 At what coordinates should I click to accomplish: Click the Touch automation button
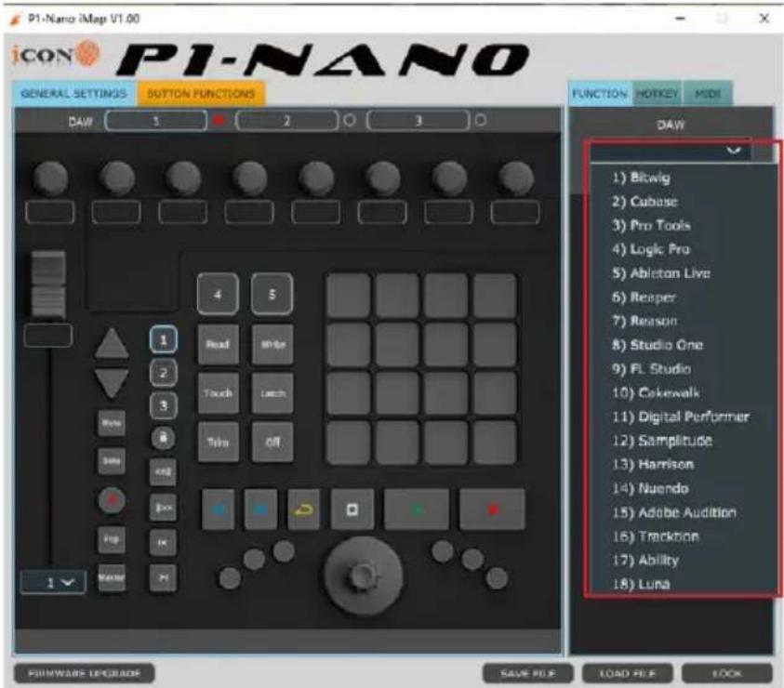218,393
